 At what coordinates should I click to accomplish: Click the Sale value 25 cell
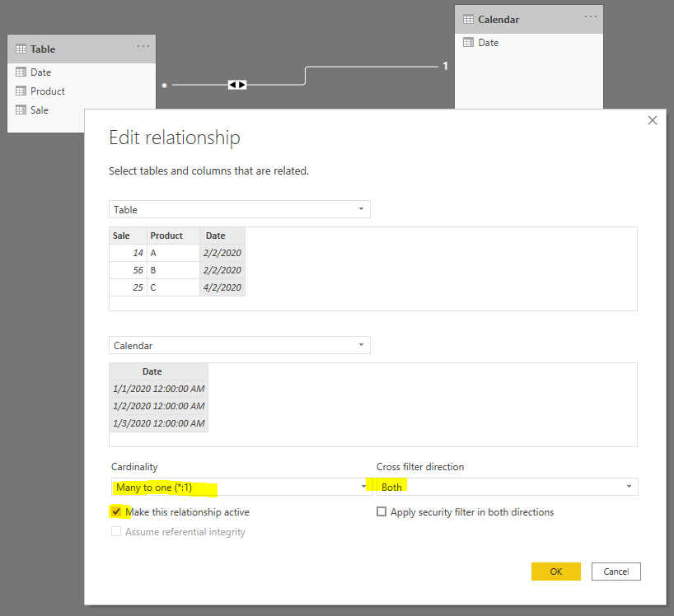coord(128,287)
